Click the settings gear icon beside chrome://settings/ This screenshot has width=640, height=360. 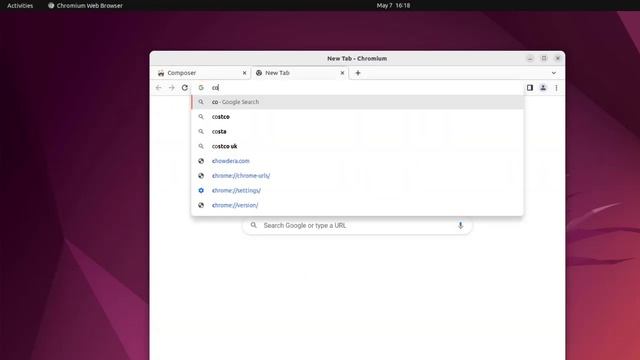pyautogui.click(x=201, y=190)
